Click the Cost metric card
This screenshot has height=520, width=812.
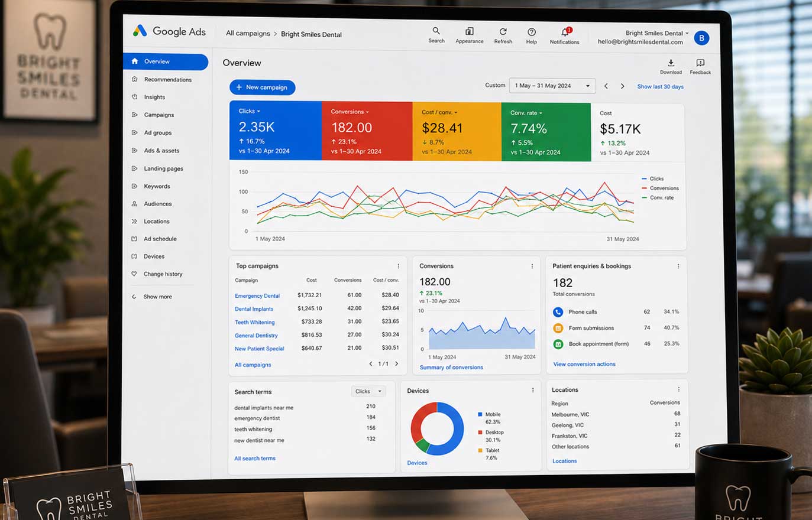(x=638, y=132)
